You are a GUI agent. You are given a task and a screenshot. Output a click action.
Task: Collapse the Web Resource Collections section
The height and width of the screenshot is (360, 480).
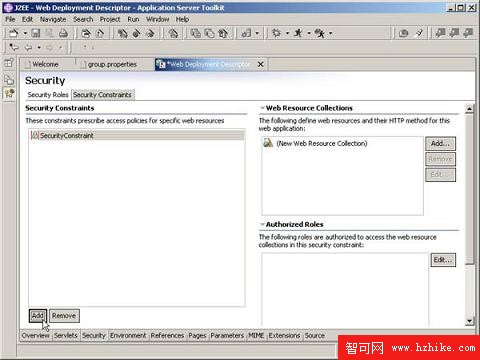tap(262, 108)
